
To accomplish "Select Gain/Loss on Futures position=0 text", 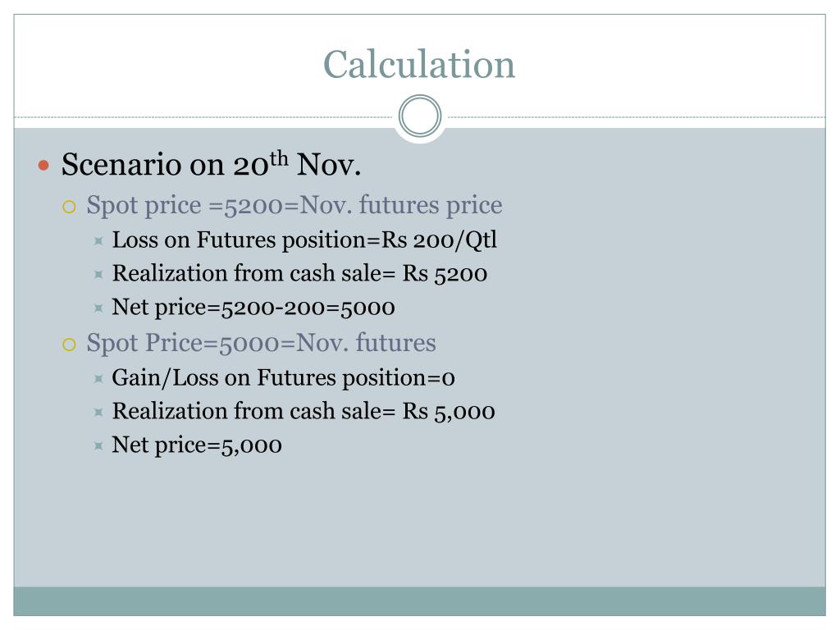I will click(283, 377).
